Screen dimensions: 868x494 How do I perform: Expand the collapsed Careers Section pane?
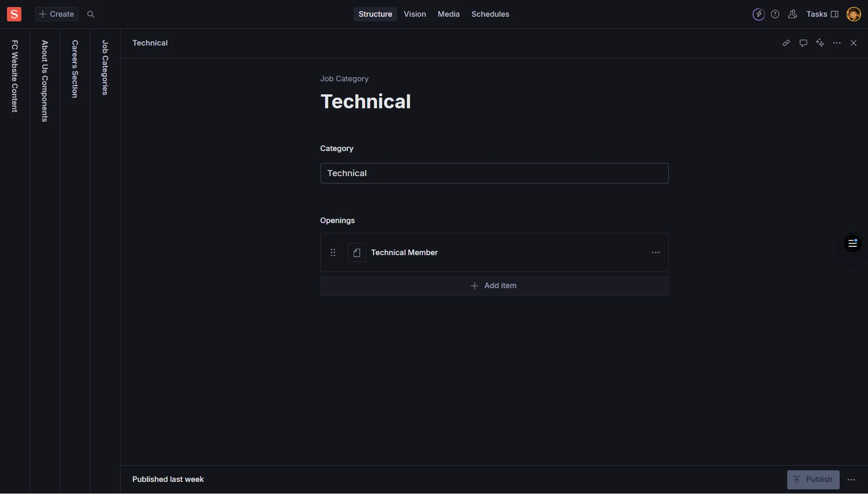tap(75, 69)
